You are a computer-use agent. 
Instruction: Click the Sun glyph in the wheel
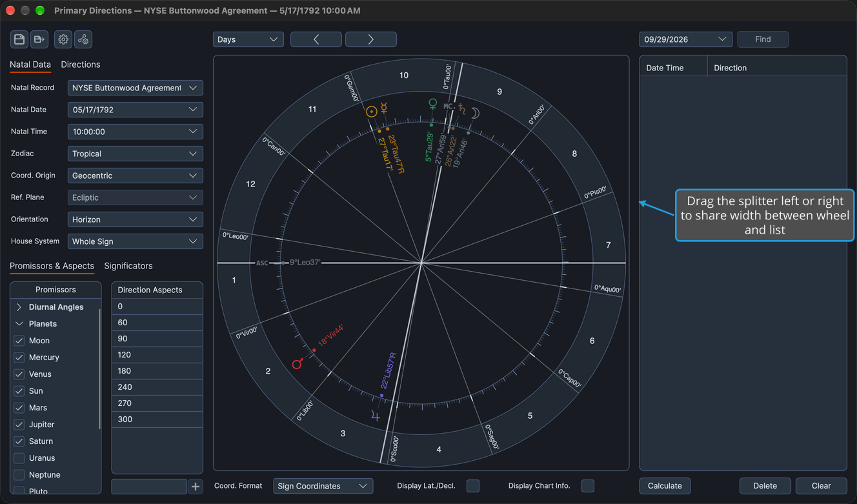pyautogui.click(x=372, y=112)
